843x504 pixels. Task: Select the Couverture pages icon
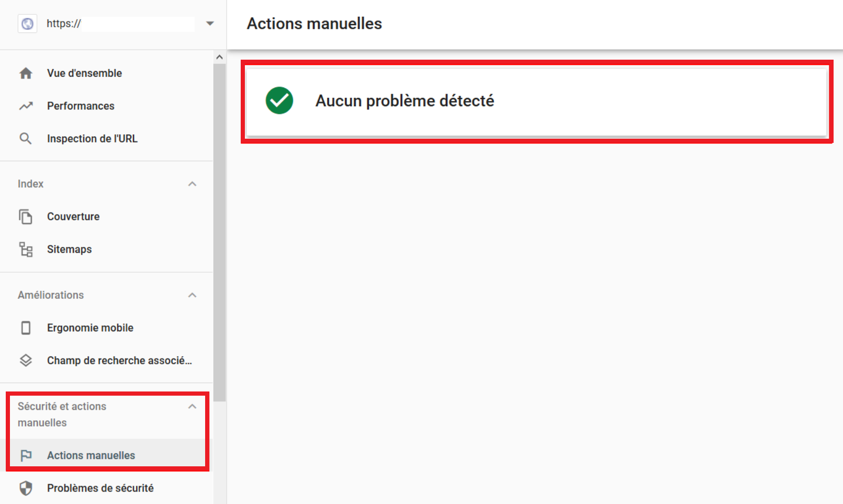point(26,216)
